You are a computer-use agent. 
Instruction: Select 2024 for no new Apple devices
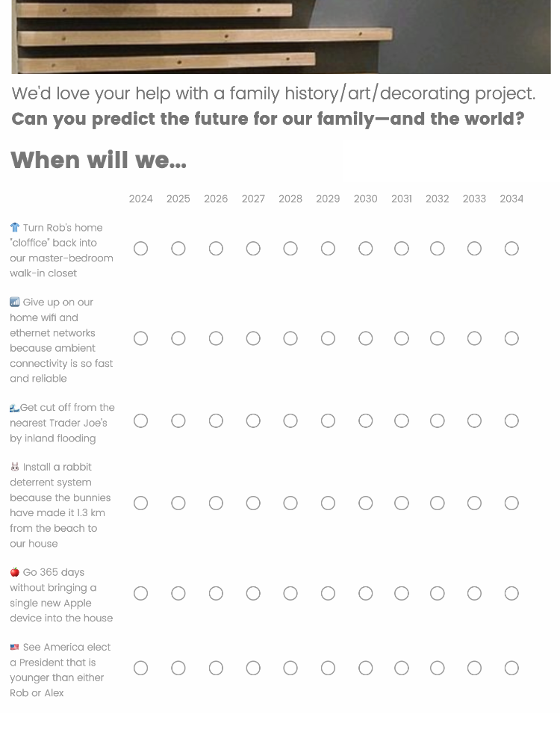click(x=141, y=593)
